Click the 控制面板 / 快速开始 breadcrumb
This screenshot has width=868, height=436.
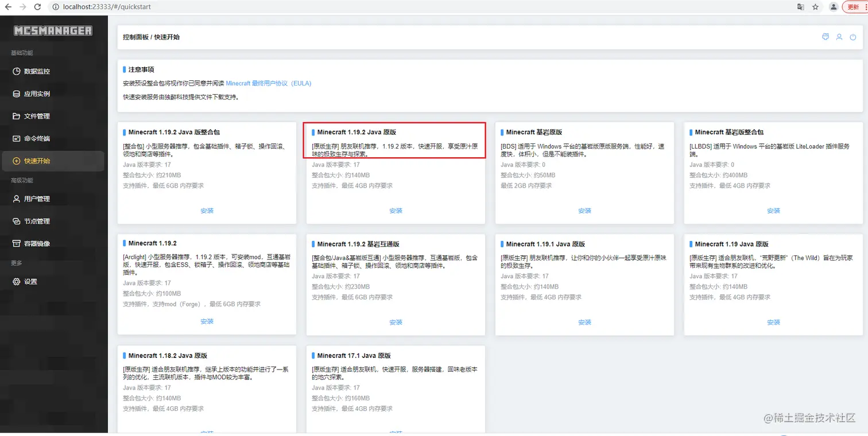click(151, 37)
